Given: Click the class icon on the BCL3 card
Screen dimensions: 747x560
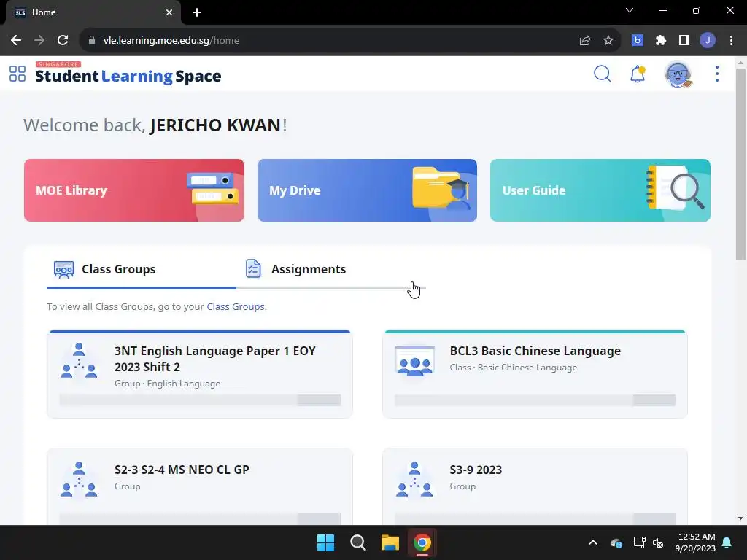Looking at the screenshot, I should click(x=414, y=360).
